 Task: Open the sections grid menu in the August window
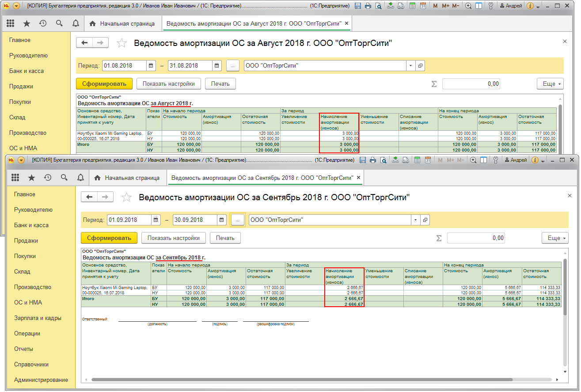(x=10, y=23)
